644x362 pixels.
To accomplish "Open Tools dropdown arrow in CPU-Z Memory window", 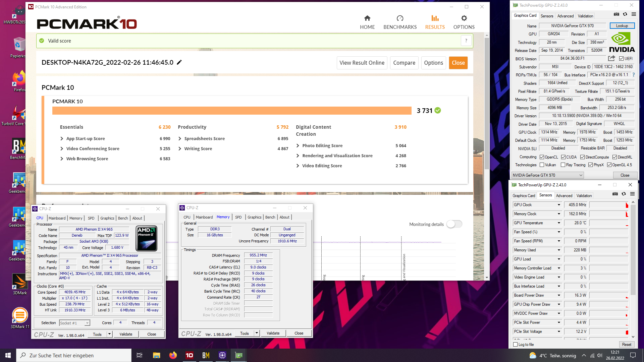I will [x=257, y=333].
